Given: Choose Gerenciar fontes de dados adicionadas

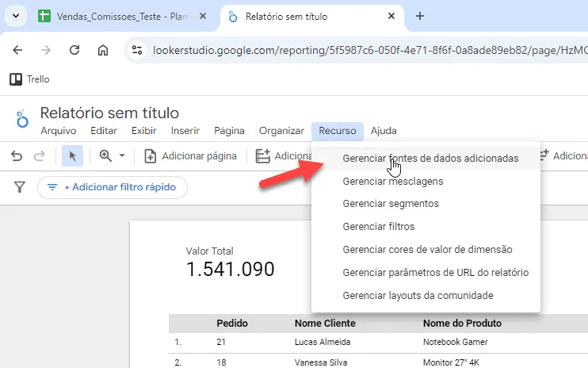Looking at the screenshot, I should [426, 159].
